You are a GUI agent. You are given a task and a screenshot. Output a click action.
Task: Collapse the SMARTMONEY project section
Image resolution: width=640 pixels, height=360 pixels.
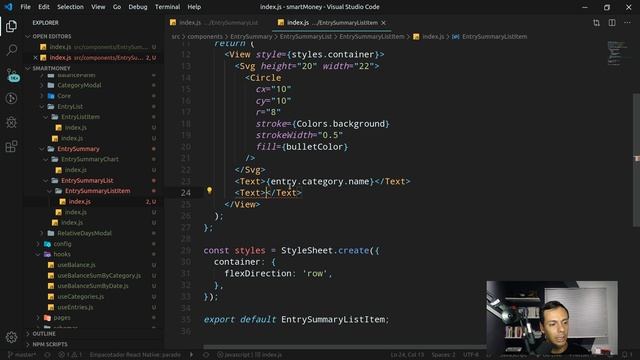tap(94, 68)
